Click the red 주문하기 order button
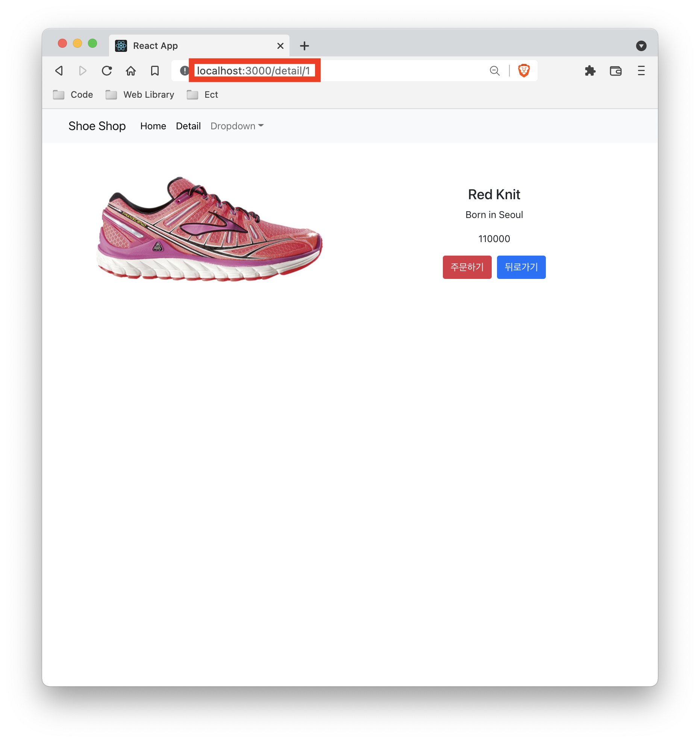This screenshot has width=700, height=742. pyautogui.click(x=467, y=267)
